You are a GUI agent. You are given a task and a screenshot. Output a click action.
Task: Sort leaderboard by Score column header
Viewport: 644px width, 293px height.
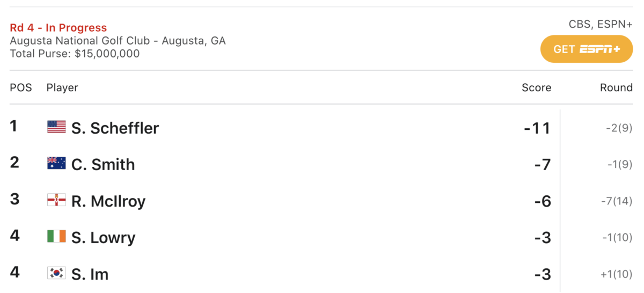coord(536,87)
